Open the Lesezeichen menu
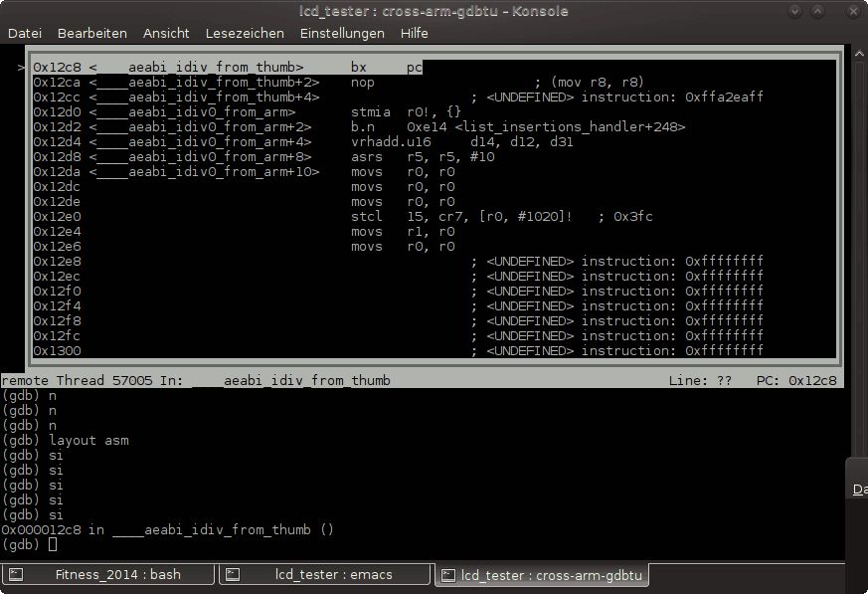This screenshot has width=868, height=594. click(x=245, y=33)
